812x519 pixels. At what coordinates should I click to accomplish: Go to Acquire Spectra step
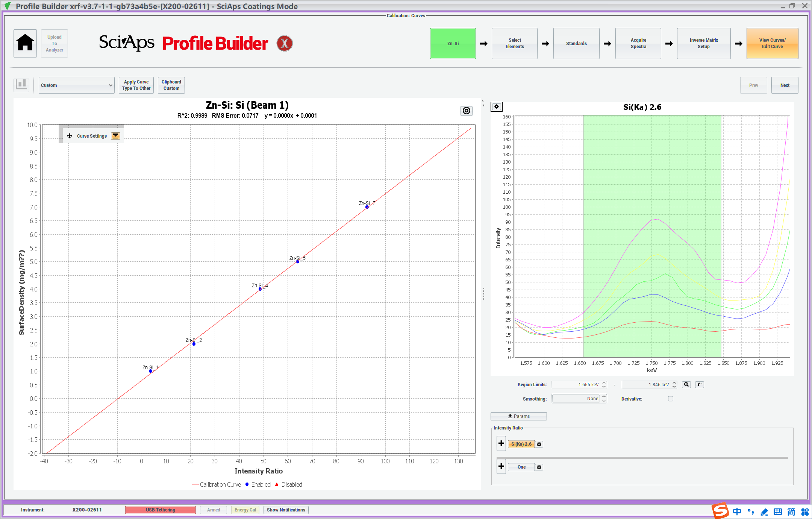(638, 43)
